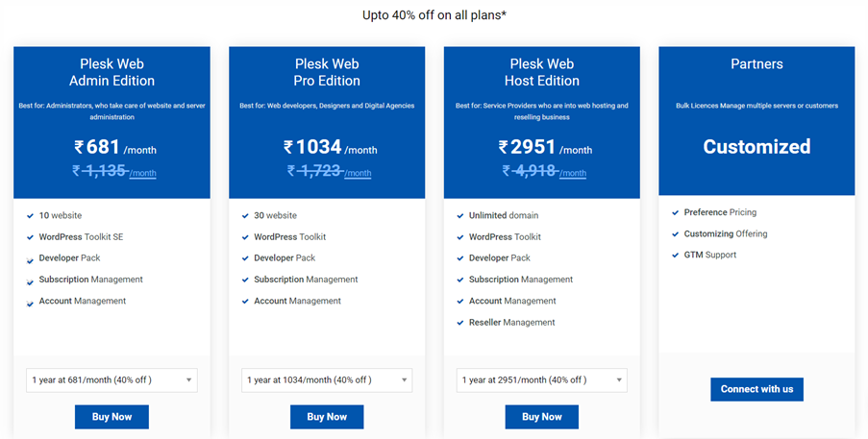Click the /month link under ₹1,723
The width and height of the screenshot is (868, 439).
click(x=358, y=173)
